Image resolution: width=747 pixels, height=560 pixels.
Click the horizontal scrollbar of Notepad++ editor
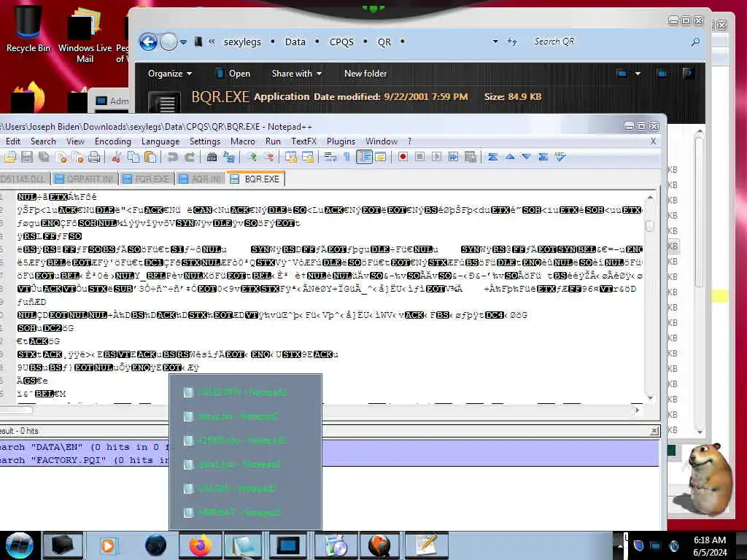pyautogui.click(x=320, y=410)
